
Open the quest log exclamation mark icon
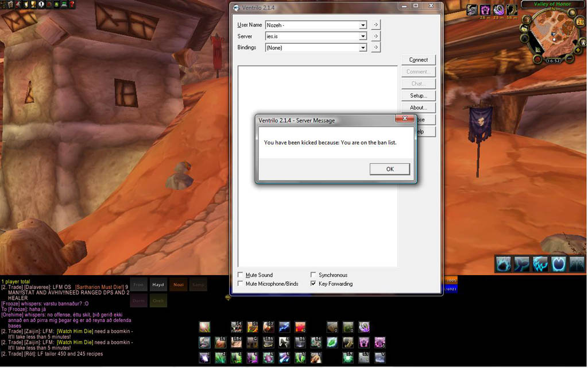pyautogui.click(x=41, y=5)
